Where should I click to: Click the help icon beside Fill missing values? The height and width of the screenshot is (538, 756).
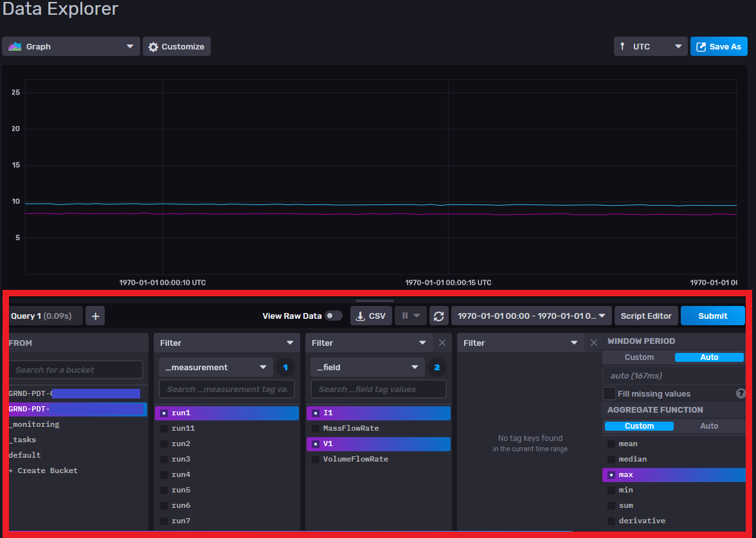[741, 393]
